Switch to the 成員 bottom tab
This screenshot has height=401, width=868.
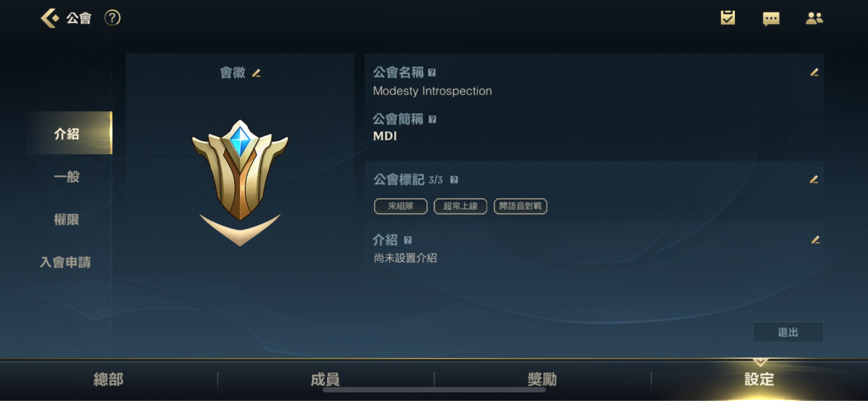[325, 379]
